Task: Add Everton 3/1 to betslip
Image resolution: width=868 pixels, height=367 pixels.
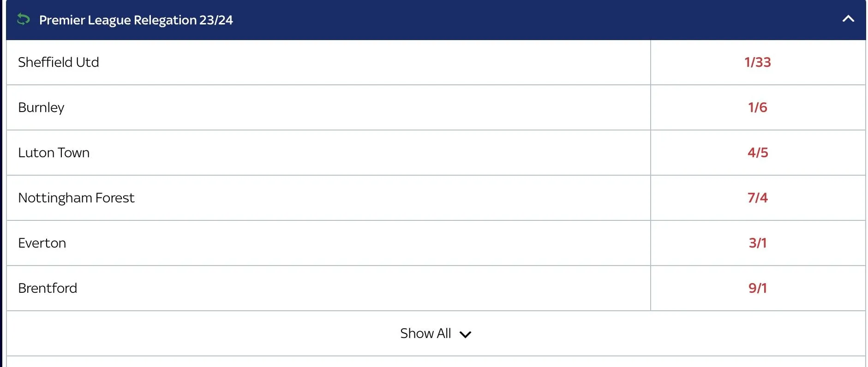Action: [757, 243]
